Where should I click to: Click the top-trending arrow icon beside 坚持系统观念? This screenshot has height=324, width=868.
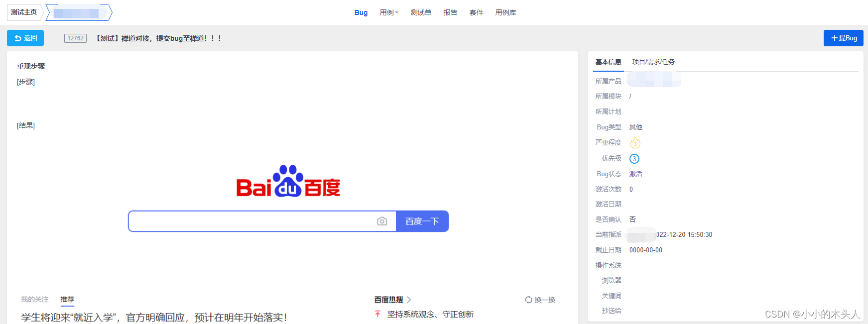pos(377,314)
